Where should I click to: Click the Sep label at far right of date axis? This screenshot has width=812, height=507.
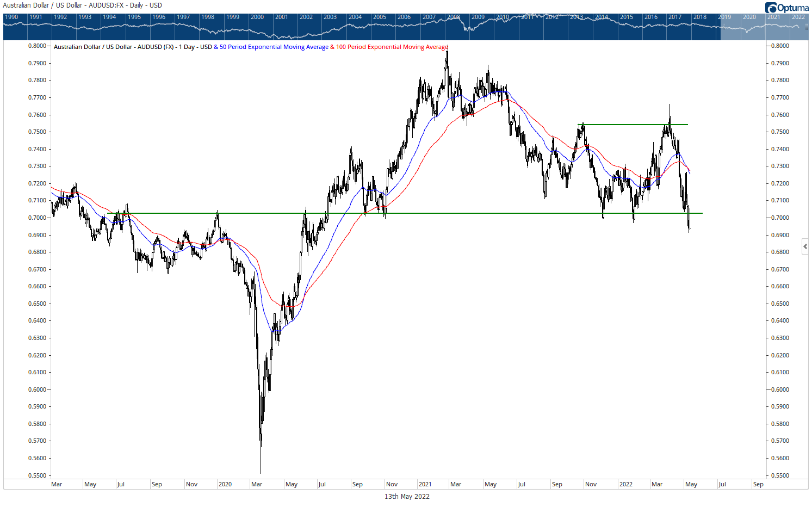pyautogui.click(x=758, y=484)
